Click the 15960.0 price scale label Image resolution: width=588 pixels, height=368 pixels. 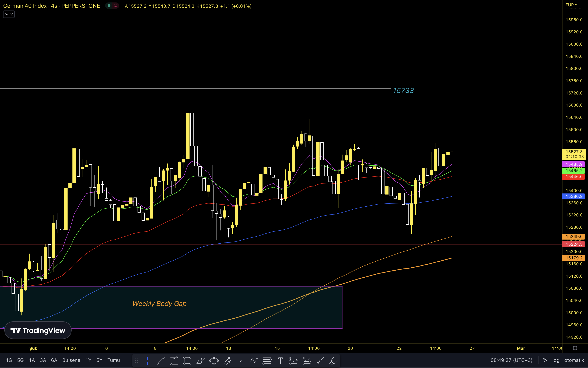point(574,20)
